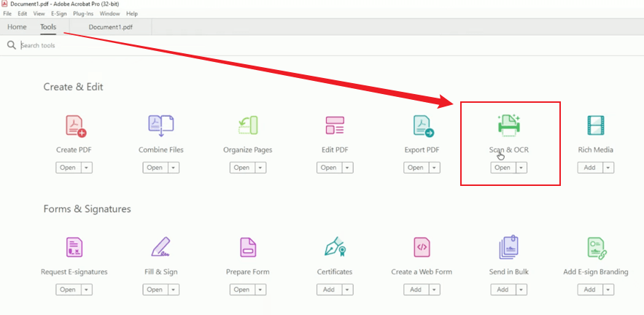Expand the Prepare Form dropdown arrow
This screenshot has width=644, height=315.
click(x=260, y=289)
